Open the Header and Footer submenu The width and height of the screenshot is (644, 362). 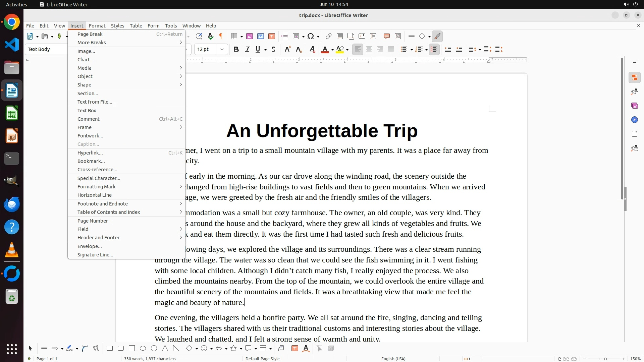[98, 237]
